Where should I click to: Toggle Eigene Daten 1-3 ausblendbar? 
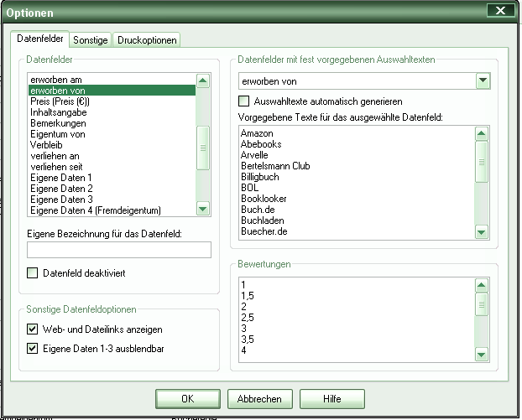pyautogui.click(x=34, y=347)
